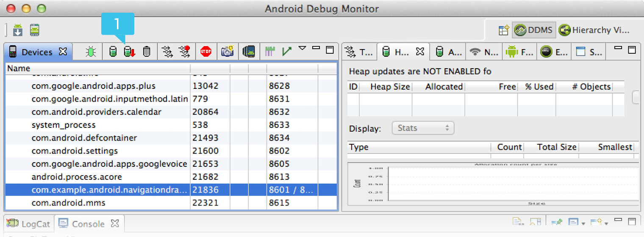The image size is (644, 237).
Task: Dump View Hierarchy for UI Automator icon
Action: point(249,52)
